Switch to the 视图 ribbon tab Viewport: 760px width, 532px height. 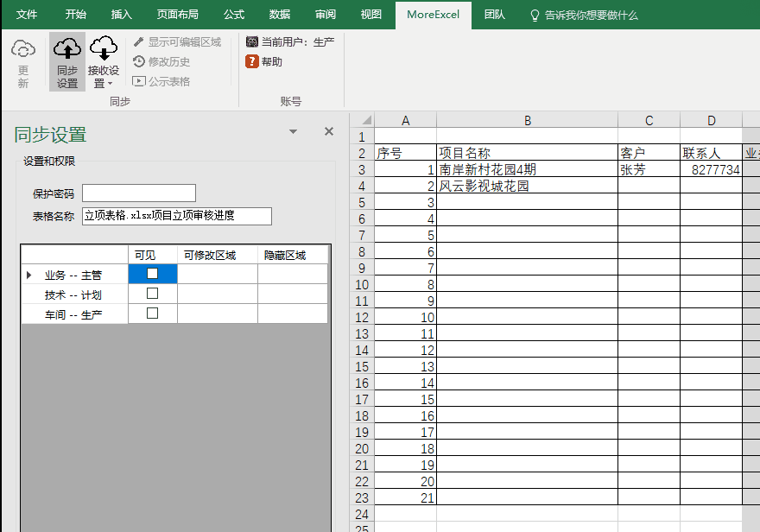(370, 15)
